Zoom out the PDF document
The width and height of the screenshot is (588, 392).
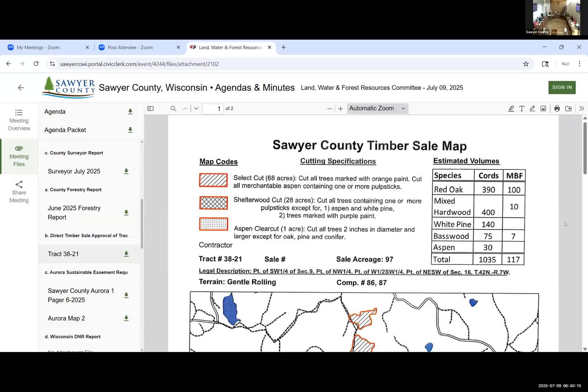329,109
